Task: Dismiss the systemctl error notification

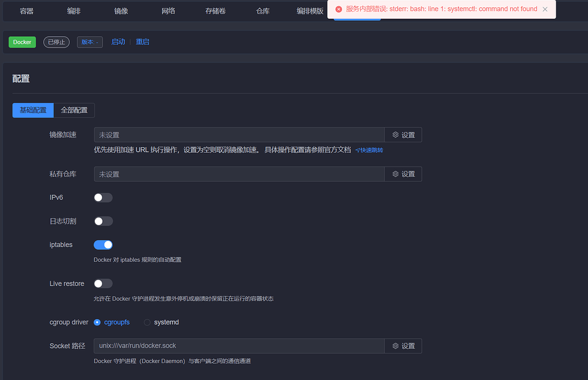Action: click(x=545, y=9)
